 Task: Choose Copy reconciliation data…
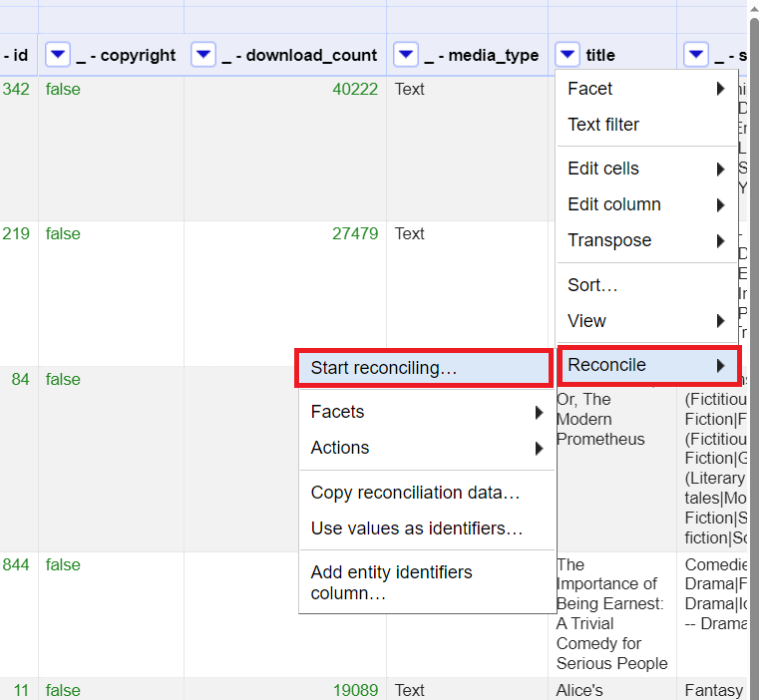coord(427,493)
